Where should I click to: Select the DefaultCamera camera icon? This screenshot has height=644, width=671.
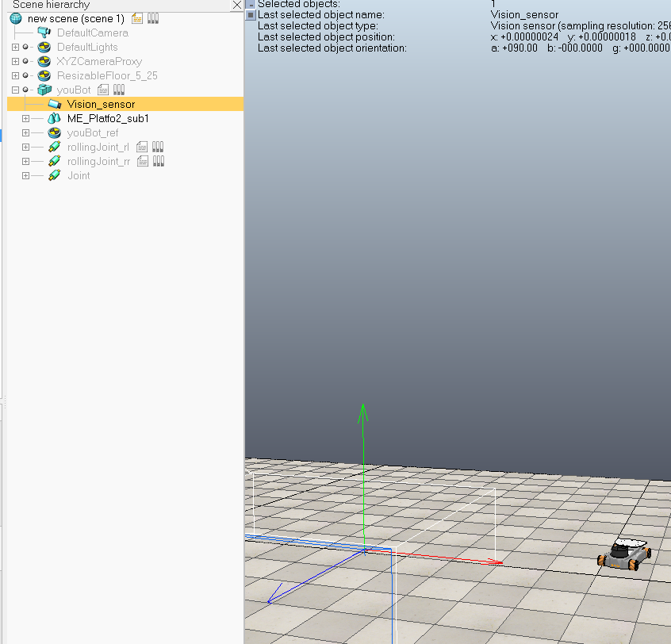click(x=44, y=33)
